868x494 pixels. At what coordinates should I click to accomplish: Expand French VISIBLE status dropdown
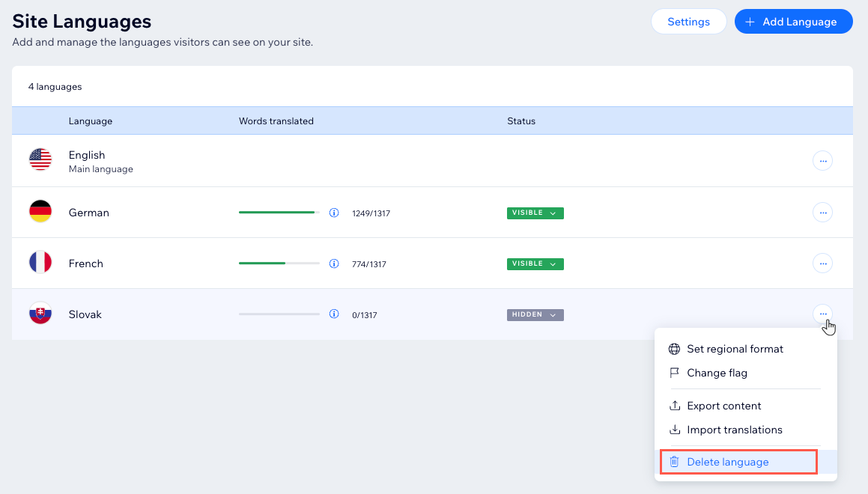pyautogui.click(x=535, y=263)
